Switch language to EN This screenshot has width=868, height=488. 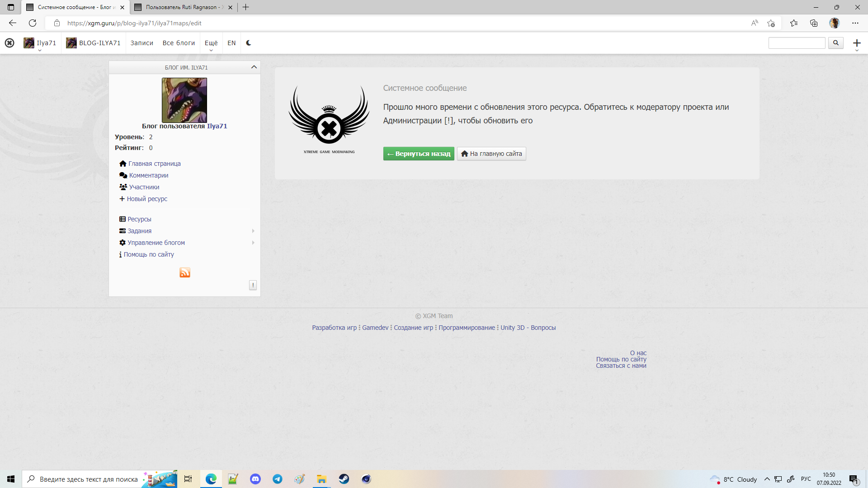pos(231,43)
